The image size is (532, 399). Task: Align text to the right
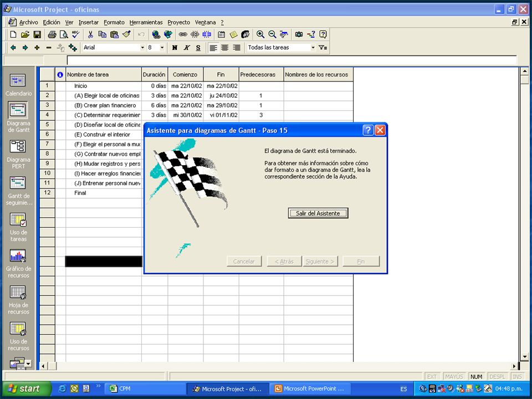[237, 48]
